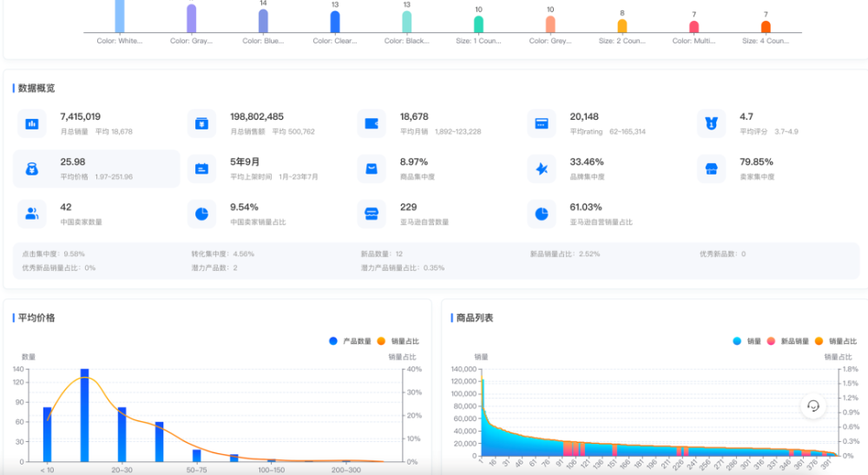
Task: Select the Color: Multi bar labeled 7
Action: [694, 27]
